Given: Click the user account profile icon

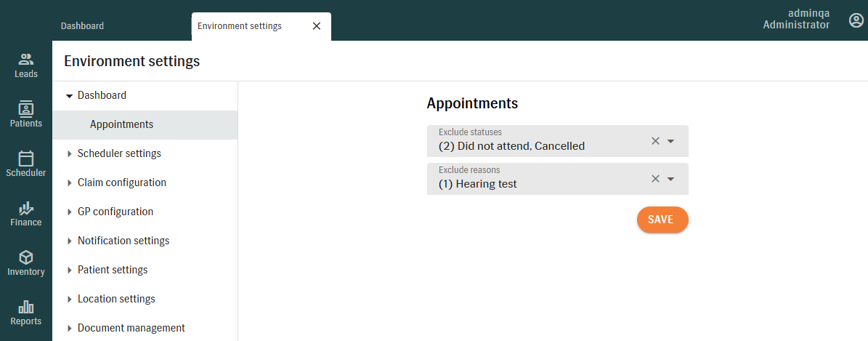Looking at the screenshot, I should (x=856, y=20).
